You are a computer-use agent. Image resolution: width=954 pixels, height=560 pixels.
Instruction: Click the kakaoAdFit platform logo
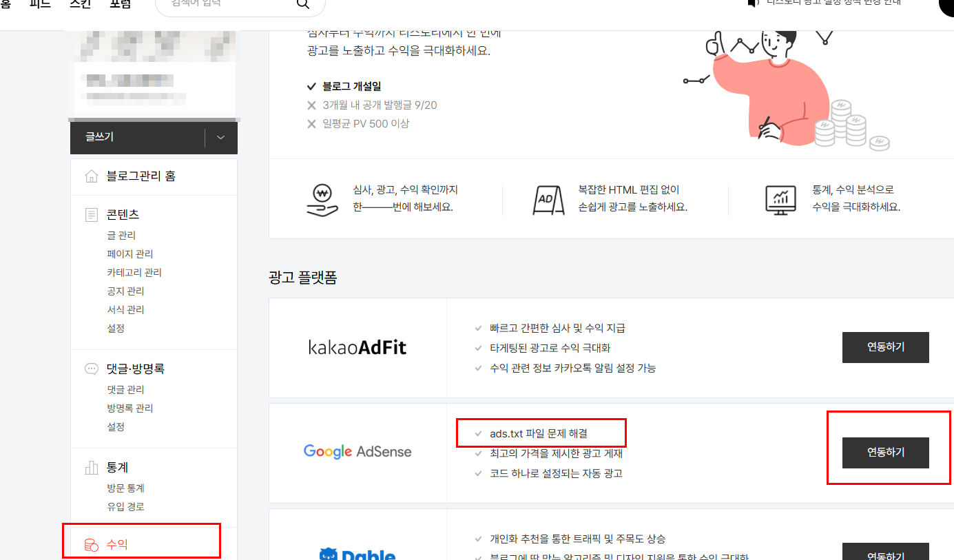click(x=357, y=346)
